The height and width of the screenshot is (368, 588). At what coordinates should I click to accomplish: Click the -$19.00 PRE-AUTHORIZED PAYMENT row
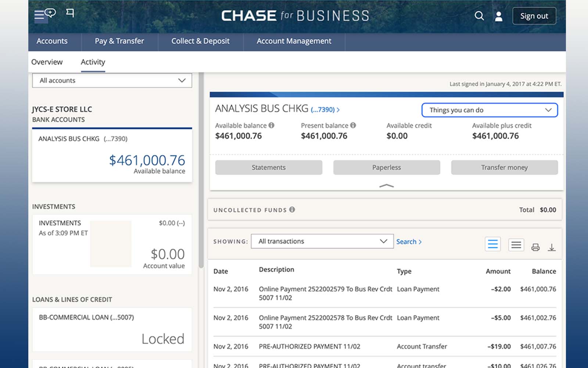(x=385, y=346)
